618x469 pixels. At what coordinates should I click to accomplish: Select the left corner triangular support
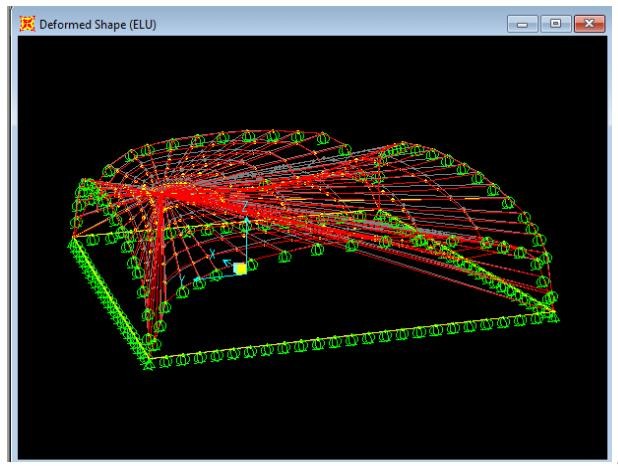point(72,240)
